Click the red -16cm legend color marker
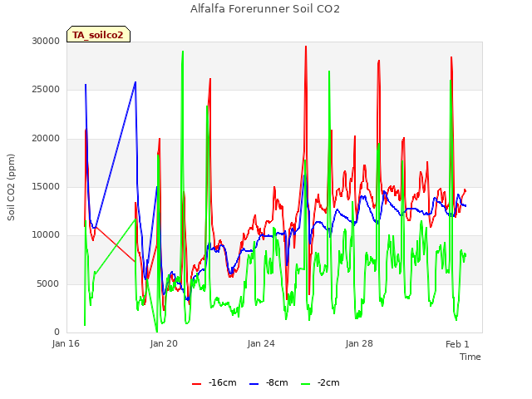 (x=196, y=384)
